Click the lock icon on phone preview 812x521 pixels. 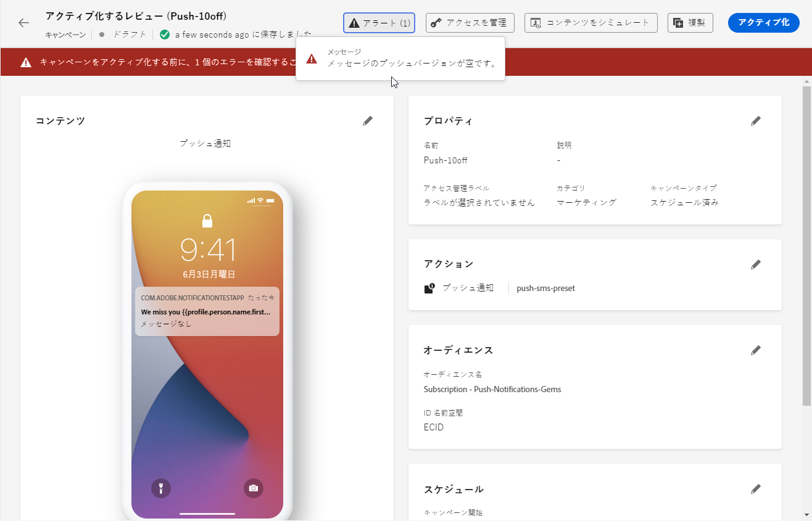(x=207, y=221)
